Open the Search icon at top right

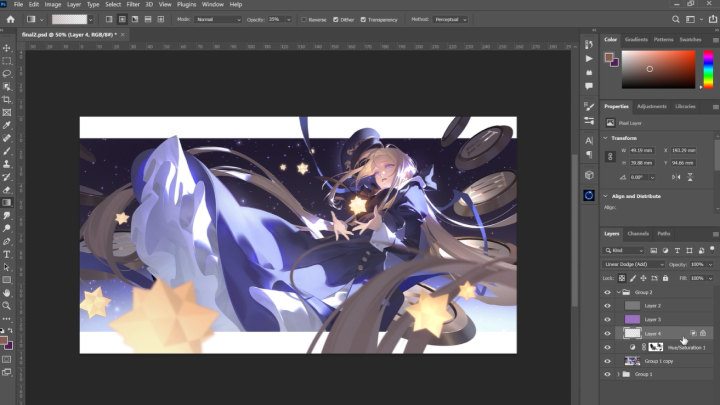[675, 19]
